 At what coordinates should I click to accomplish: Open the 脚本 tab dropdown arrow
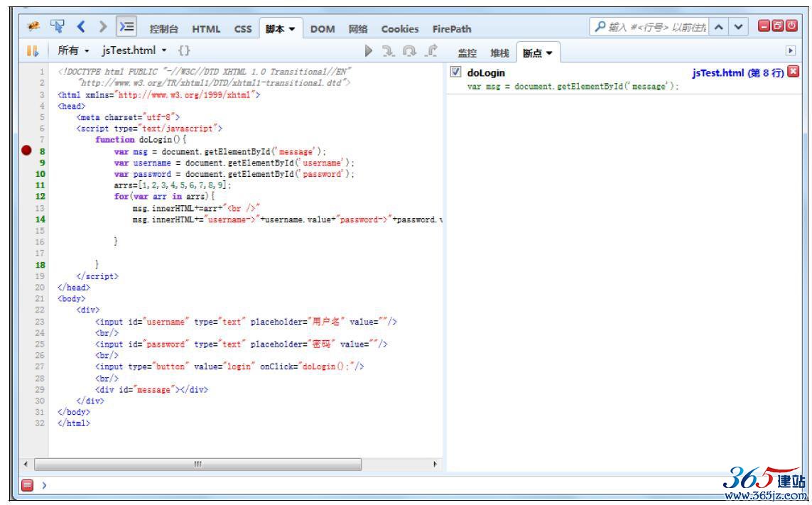(x=292, y=29)
